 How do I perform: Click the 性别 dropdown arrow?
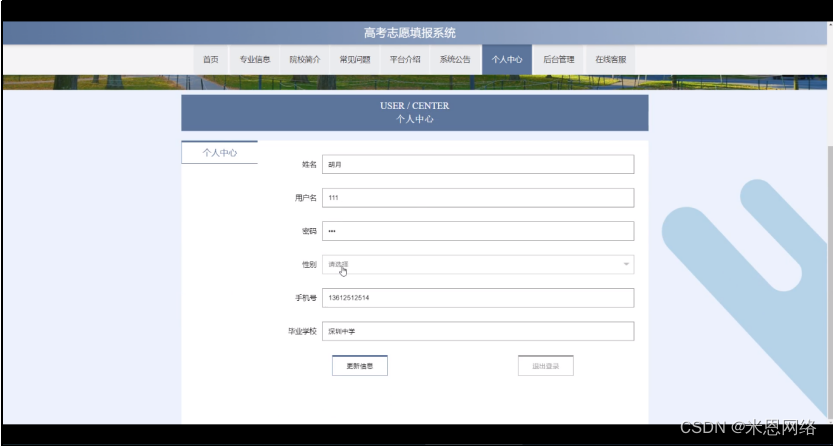626,264
